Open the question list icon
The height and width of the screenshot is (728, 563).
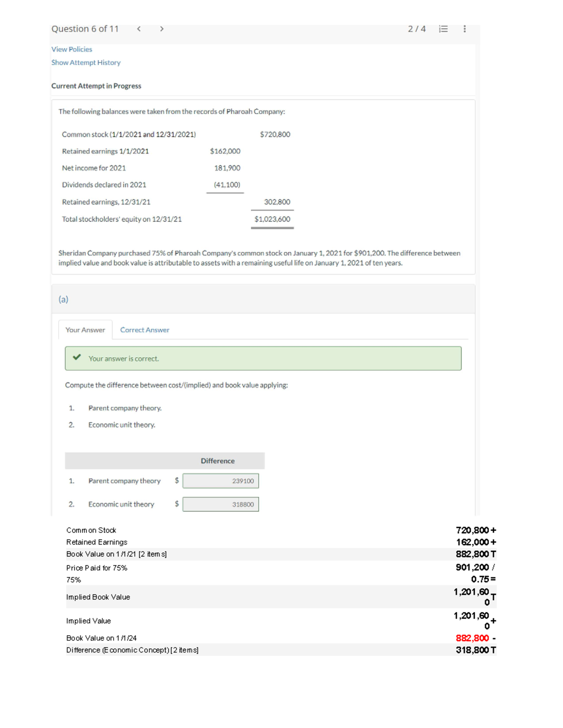pyautogui.click(x=443, y=29)
